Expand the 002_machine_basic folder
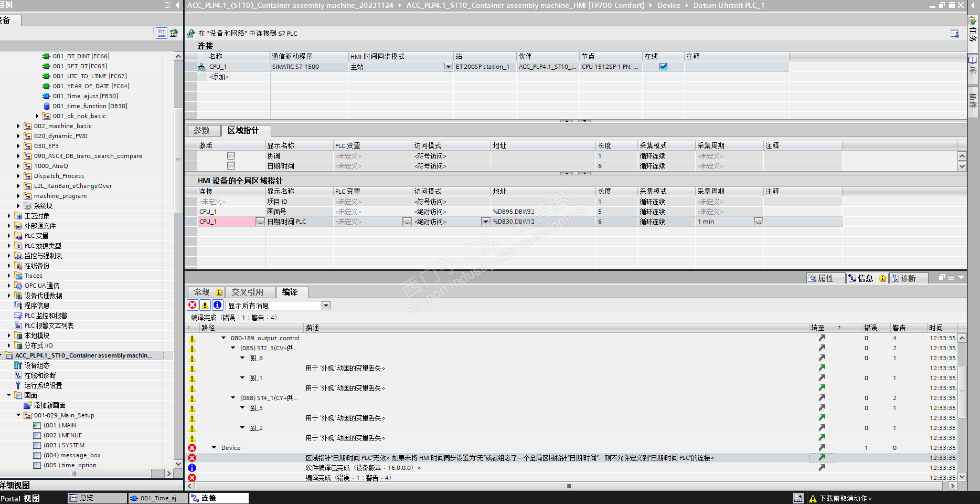 18,126
